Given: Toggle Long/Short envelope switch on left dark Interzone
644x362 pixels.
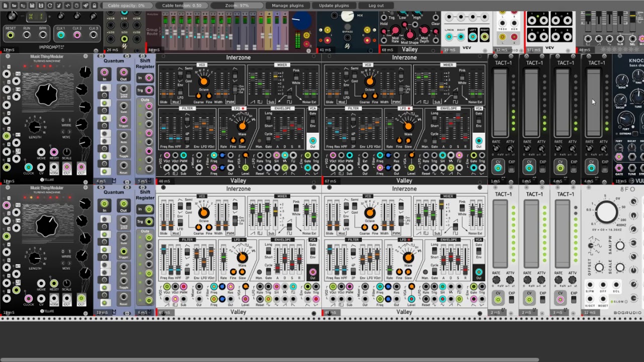Looking at the screenshot, I should [x=269, y=120].
